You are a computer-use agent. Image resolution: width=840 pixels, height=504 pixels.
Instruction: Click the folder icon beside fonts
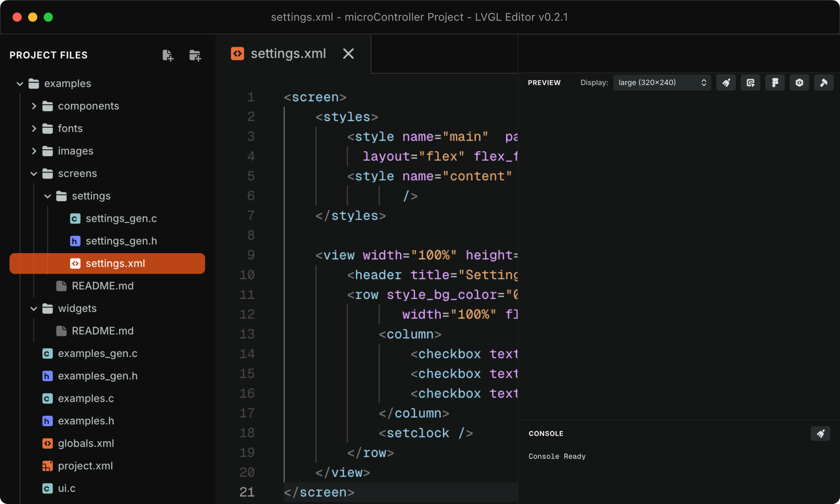pyautogui.click(x=47, y=129)
